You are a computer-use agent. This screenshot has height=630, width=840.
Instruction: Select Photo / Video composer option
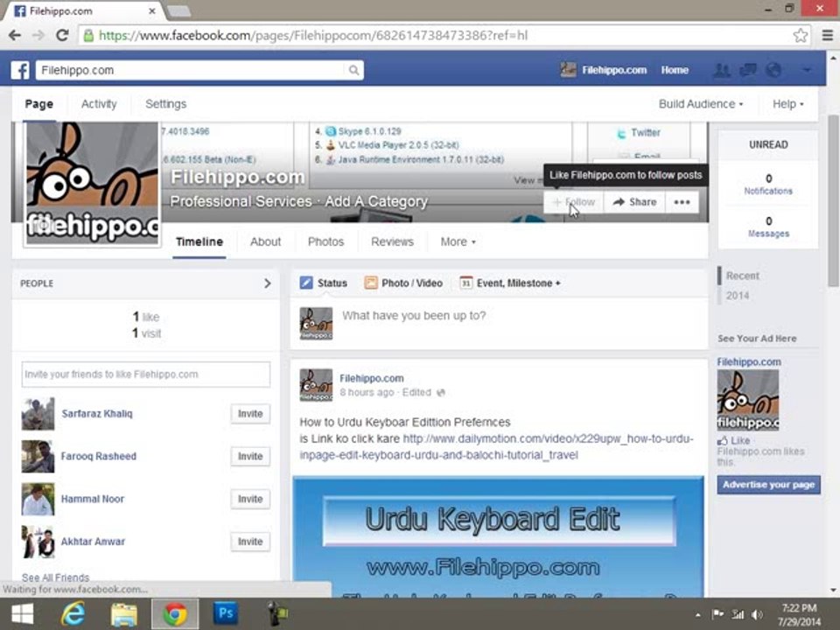403,283
